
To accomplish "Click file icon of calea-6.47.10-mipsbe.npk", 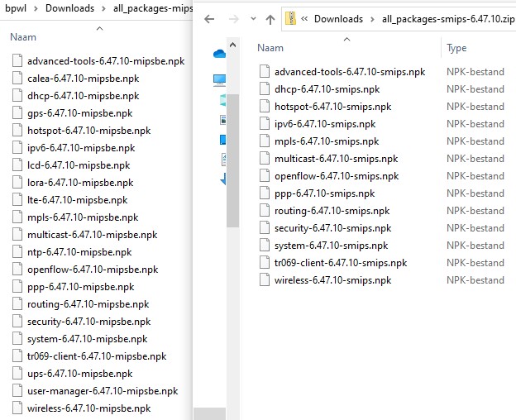I will (x=17, y=78).
